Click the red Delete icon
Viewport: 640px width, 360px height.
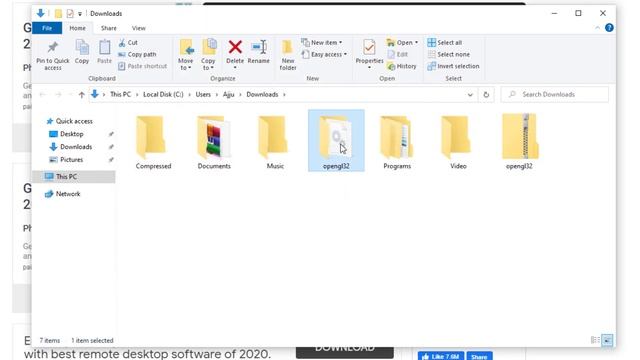pos(235,47)
